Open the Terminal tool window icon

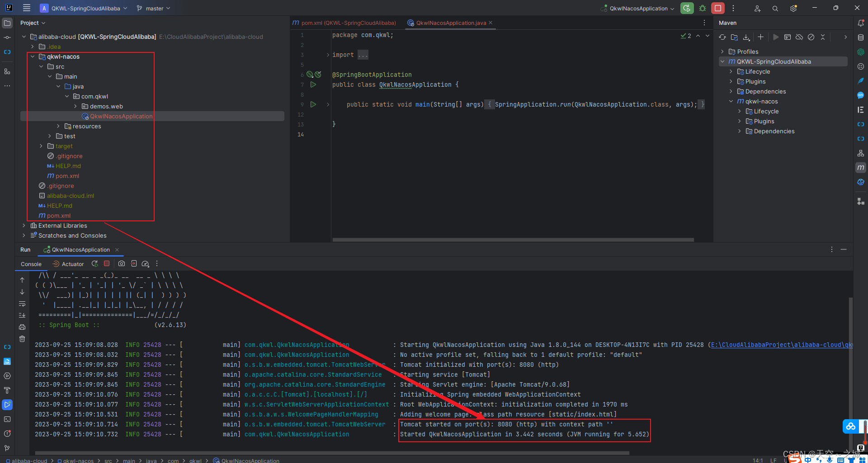7,419
